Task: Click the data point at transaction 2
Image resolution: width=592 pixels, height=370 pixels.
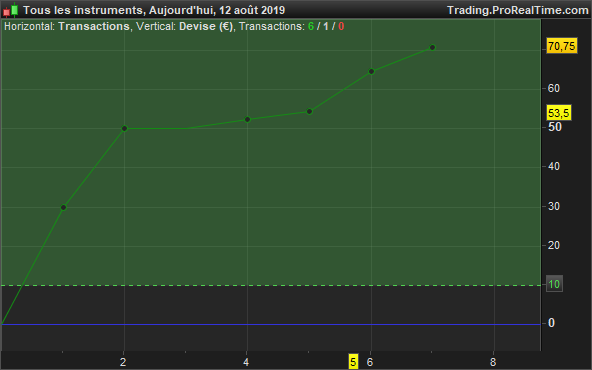Action: (125, 129)
